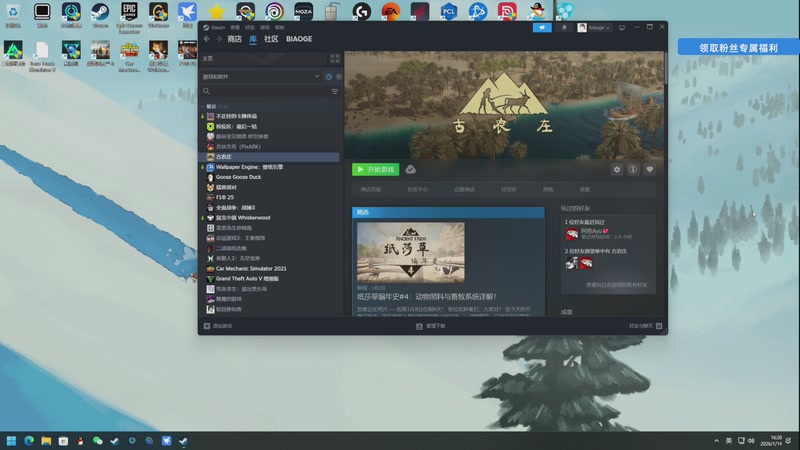Select 方块方舟 (PixARK) in the library list
The image size is (800, 450).
(269, 146)
